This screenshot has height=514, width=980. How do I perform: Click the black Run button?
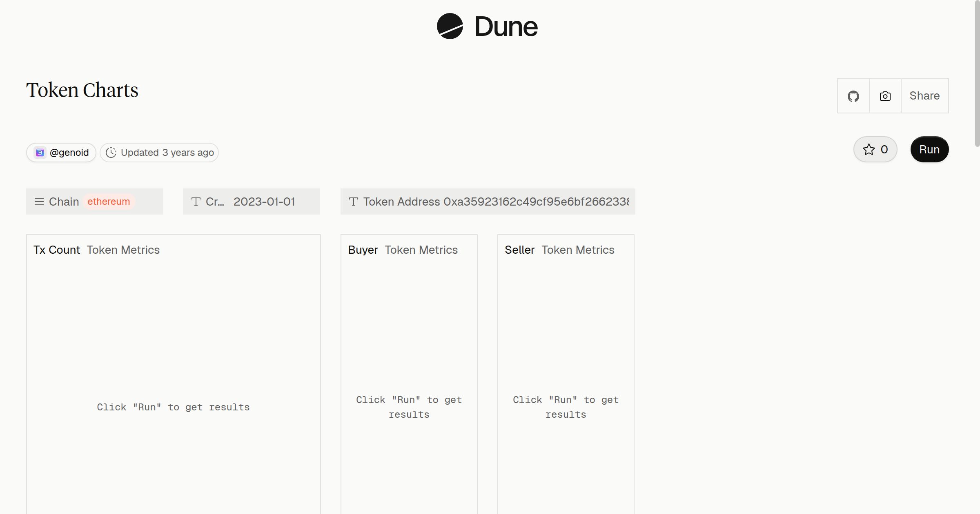point(929,149)
